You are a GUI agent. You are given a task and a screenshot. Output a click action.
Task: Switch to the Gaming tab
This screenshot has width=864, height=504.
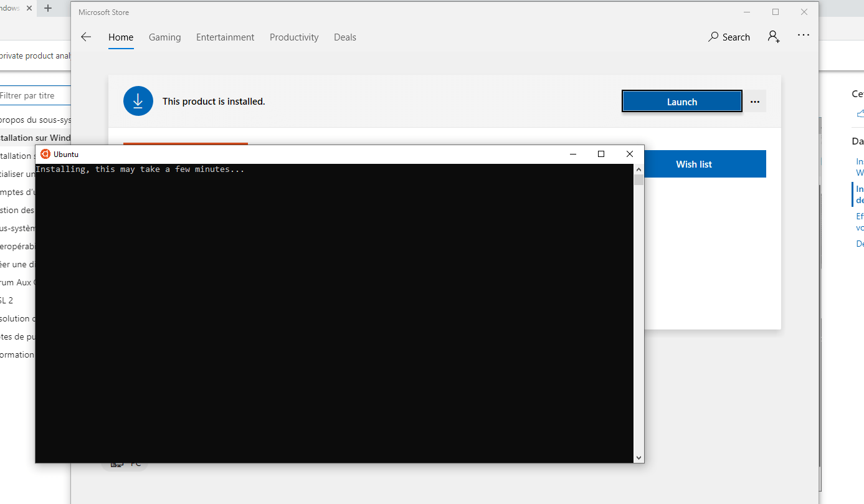pyautogui.click(x=164, y=37)
